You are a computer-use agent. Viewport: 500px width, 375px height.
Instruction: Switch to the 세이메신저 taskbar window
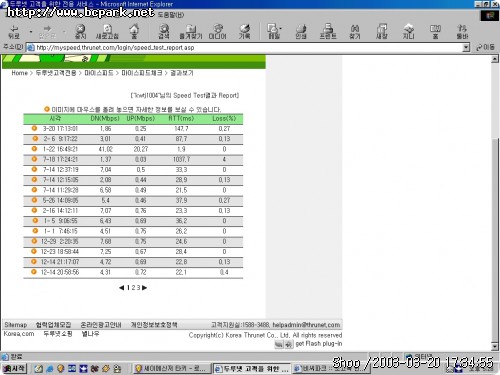172,368
